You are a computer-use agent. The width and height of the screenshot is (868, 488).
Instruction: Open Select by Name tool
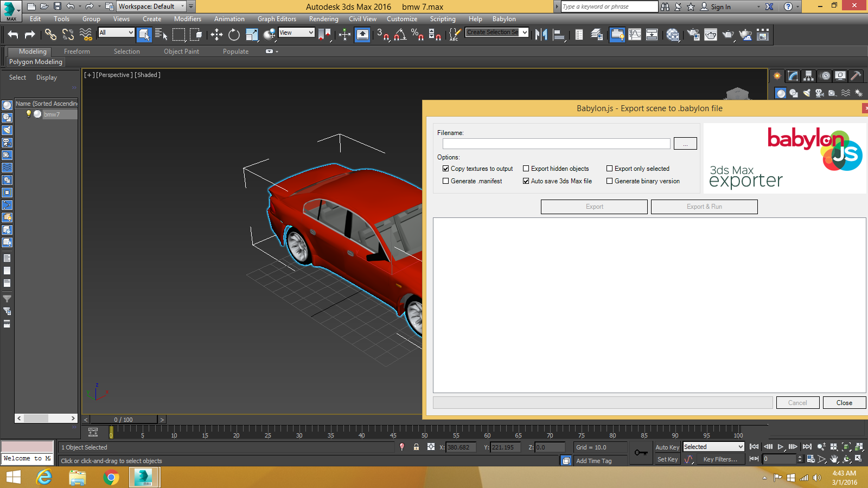[161, 35]
